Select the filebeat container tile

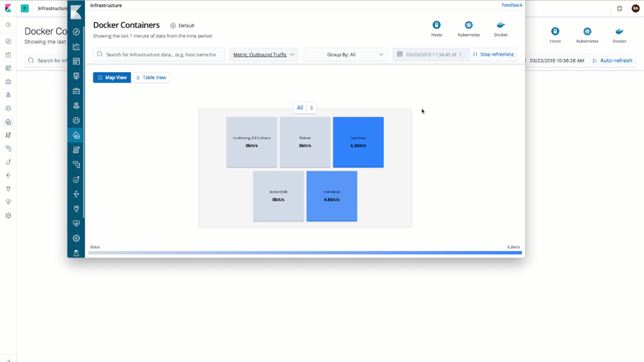305,142
